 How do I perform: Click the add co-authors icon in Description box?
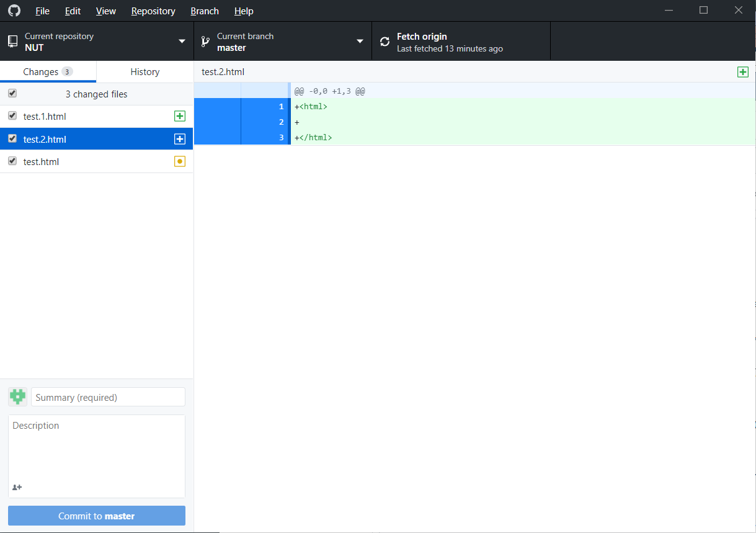[x=17, y=487]
